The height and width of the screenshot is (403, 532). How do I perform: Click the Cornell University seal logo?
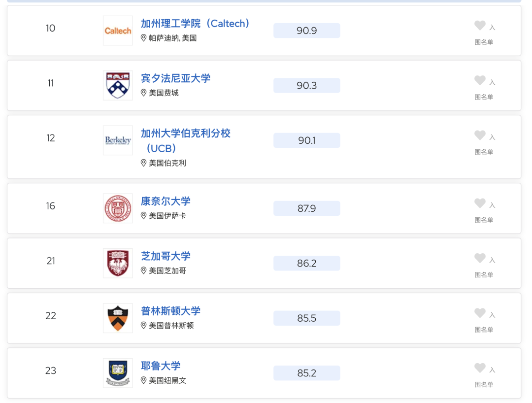pyautogui.click(x=118, y=208)
